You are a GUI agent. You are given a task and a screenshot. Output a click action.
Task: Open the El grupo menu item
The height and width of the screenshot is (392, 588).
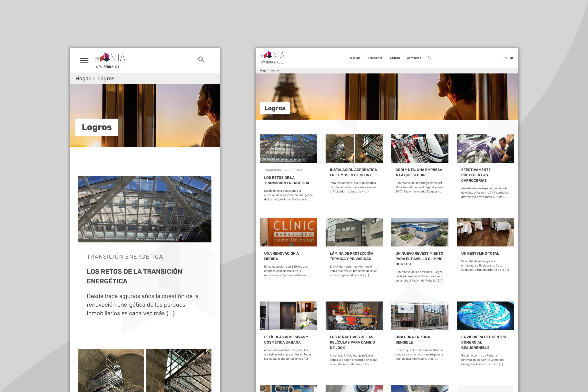tap(355, 58)
